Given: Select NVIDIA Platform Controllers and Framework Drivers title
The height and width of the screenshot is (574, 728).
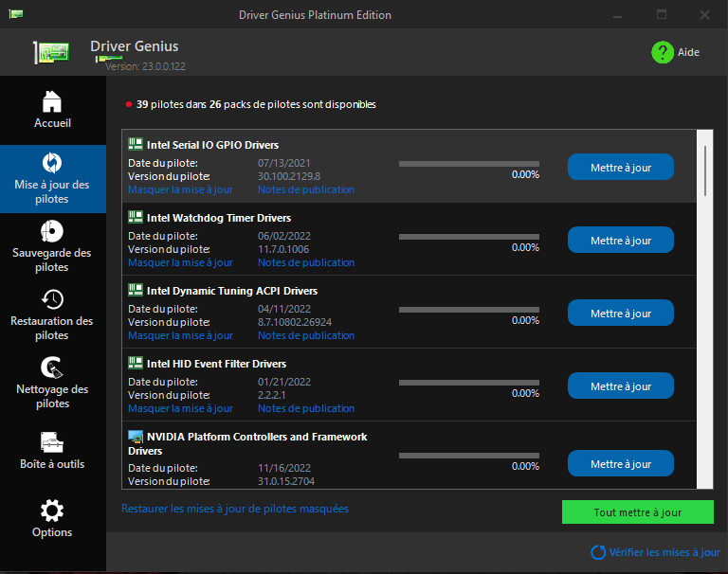Looking at the screenshot, I should coord(247,443).
